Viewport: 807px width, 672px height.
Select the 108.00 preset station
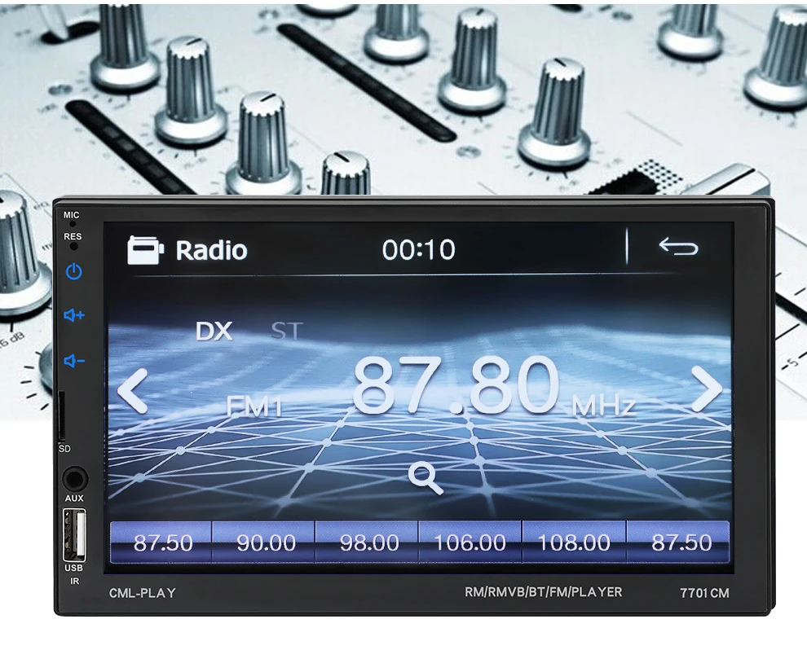click(575, 542)
